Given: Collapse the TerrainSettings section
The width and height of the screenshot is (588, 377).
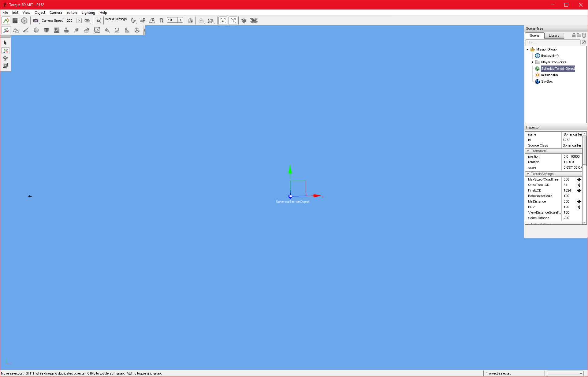Looking at the screenshot, I should (x=528, y=174).
